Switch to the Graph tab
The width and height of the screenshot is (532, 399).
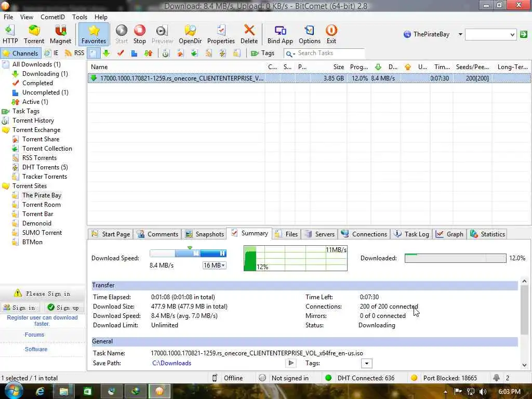(449, 234)
